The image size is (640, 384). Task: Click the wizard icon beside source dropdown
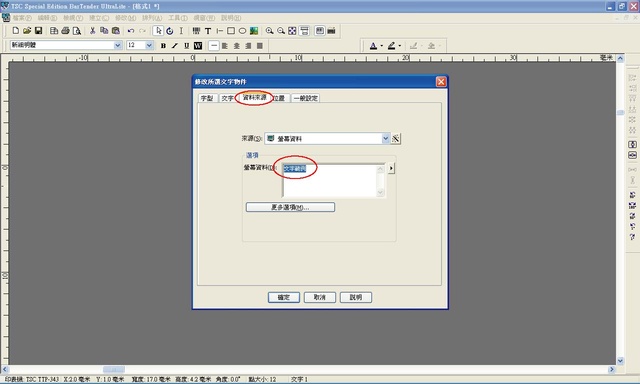(396, 139)
